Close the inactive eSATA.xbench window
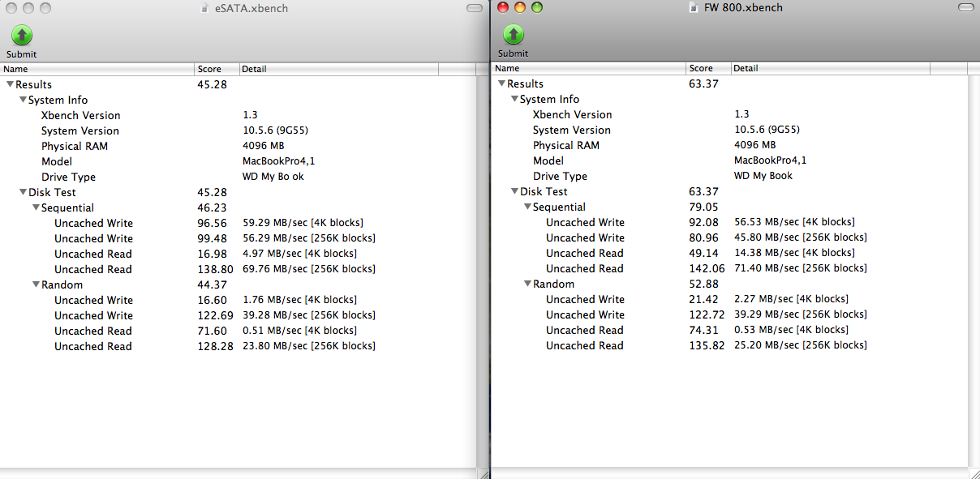The width and height of the screenshot is (980, 479). [x=11, y=8]
